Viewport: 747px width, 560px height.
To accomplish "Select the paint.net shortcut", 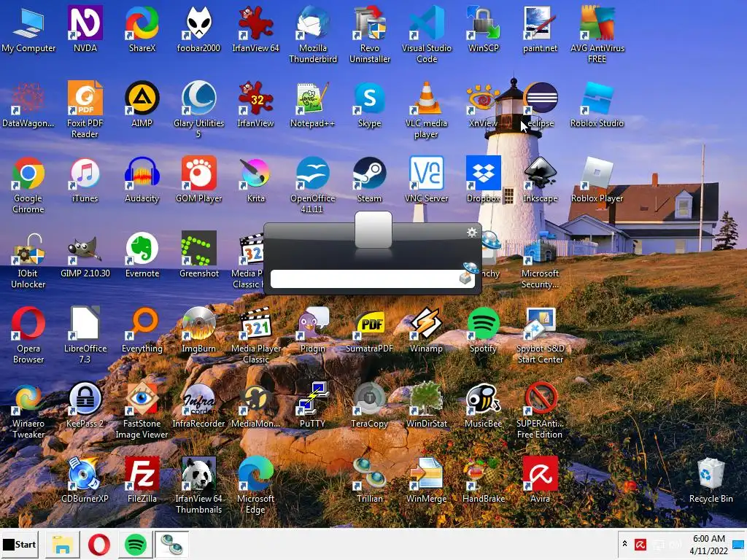I will point(540,28).
